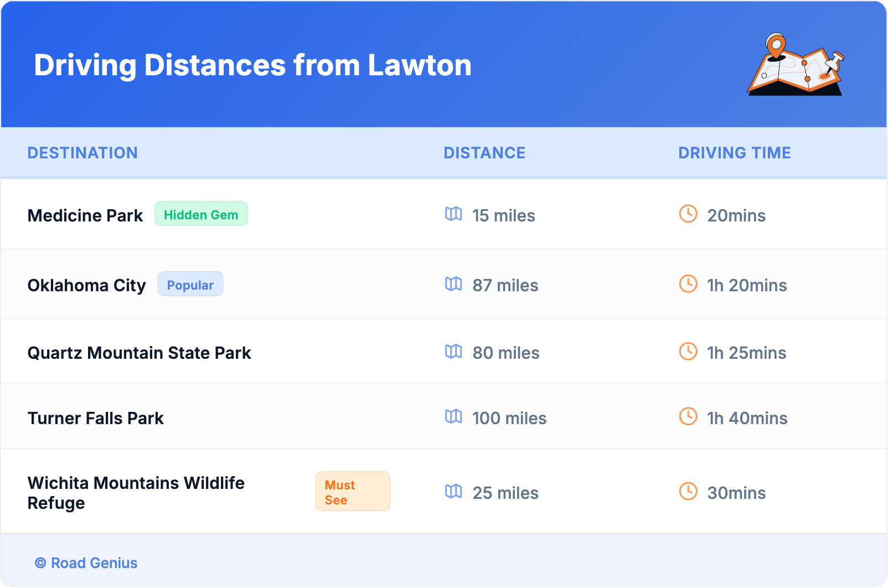Select the Medicine Park destination name
The width and height of the screenshot is (888, 588).
(x=85, y=215)
